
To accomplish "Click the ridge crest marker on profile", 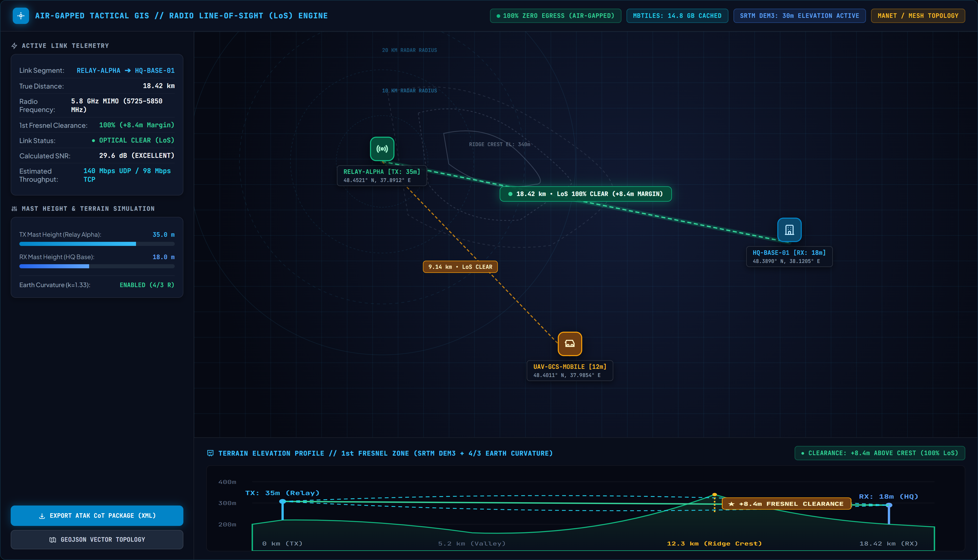I will click(x=714, y=495).
